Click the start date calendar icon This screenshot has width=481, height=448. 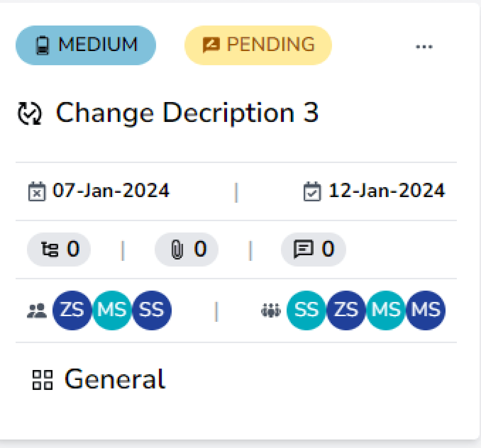coord(37,191)
